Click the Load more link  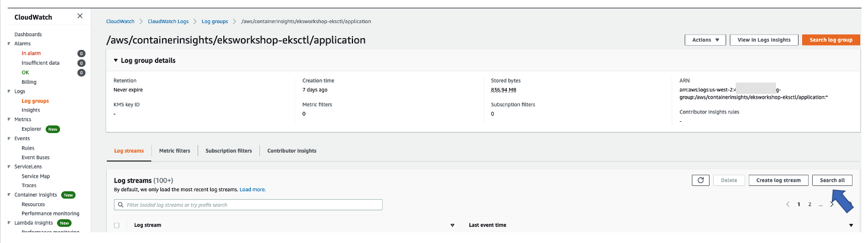tap(253, 190)
